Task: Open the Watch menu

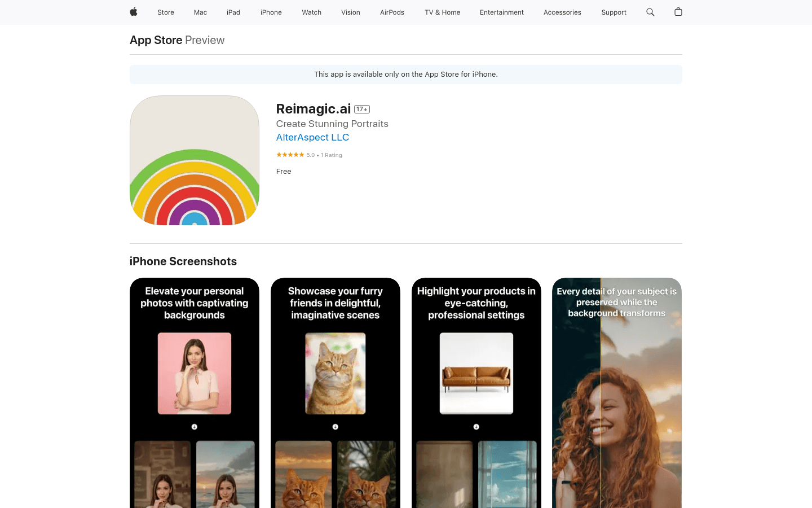Action: (x=311, y=12)
